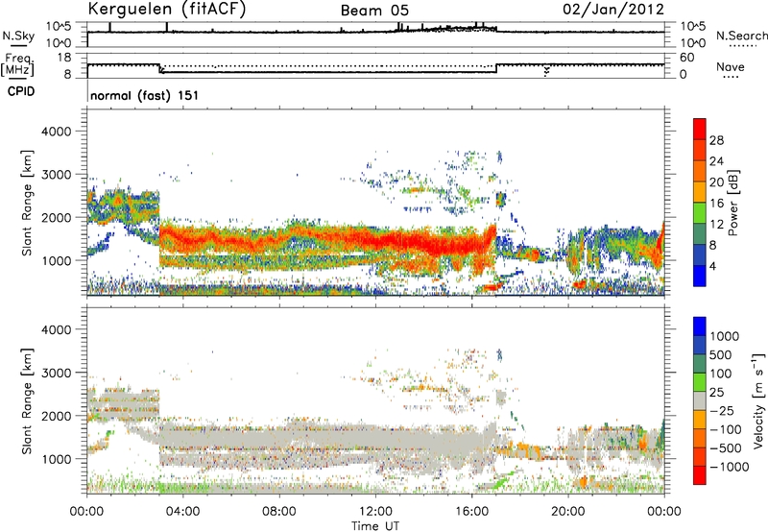Select the "-1000" Velocity colorbar label
The image size is (768, 532).
point(729,467)
